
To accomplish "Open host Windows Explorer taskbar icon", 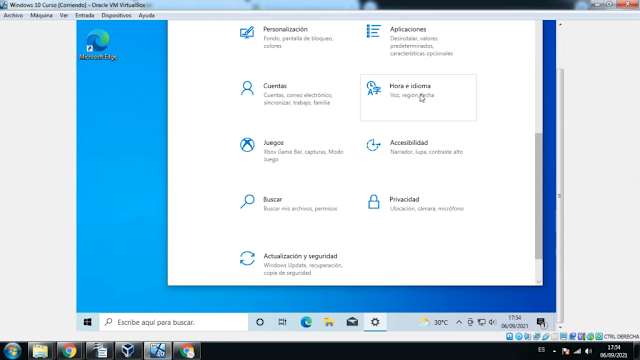I will [x=40, y=351].
